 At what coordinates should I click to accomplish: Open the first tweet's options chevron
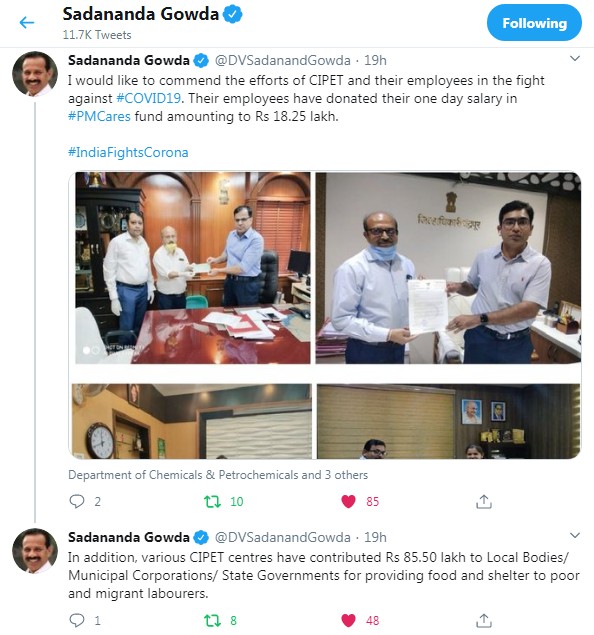pos(575,59)
